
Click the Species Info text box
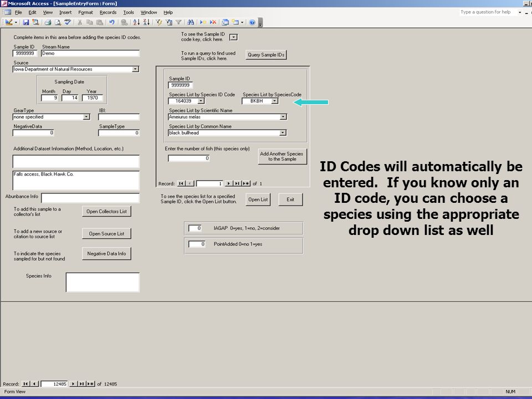coord(103,282)
